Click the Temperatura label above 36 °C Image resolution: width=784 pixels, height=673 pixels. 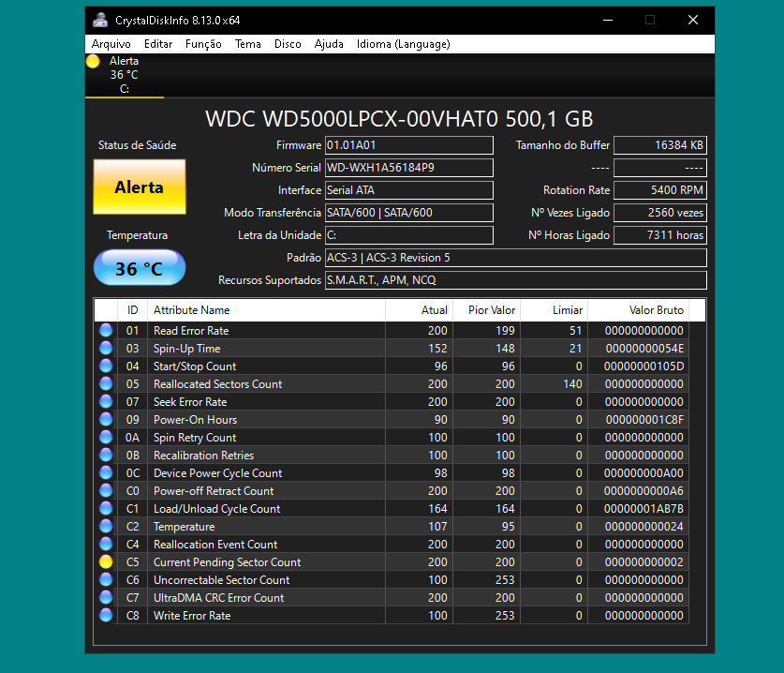coord(137,235)
